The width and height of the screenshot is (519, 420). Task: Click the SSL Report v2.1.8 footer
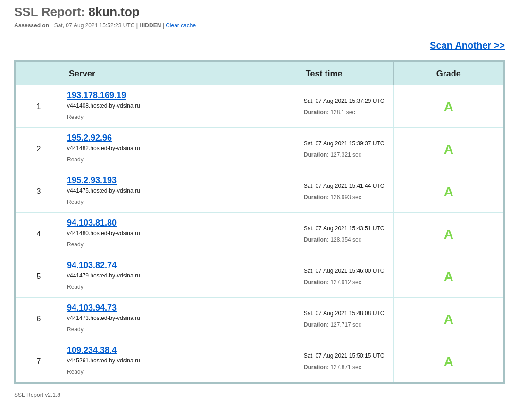37,395
